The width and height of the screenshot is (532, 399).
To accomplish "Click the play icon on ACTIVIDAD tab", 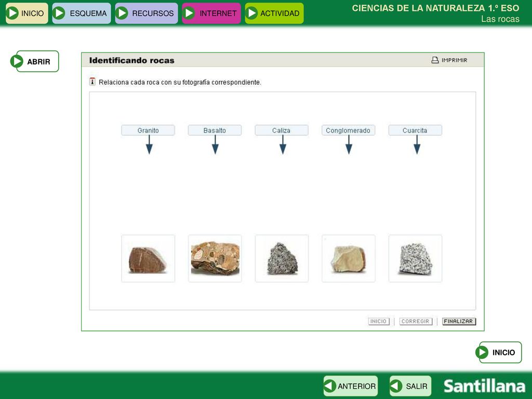I will tap(251, 13).
